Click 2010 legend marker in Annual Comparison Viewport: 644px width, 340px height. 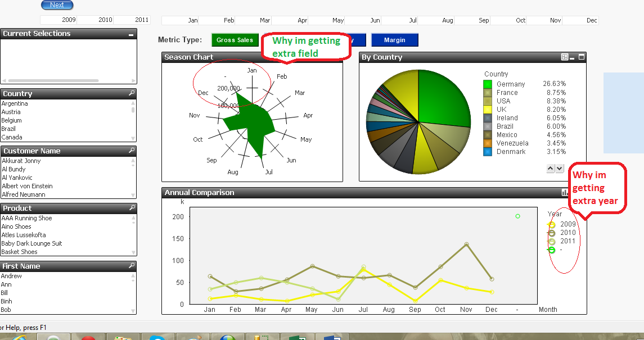(x=552, y=233)
